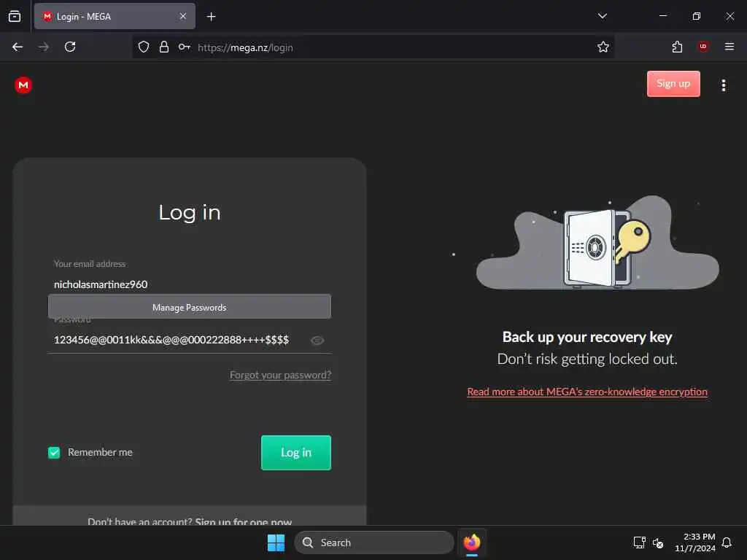Open a new browser tab
747x560 pixels.
tap(211, 17)
